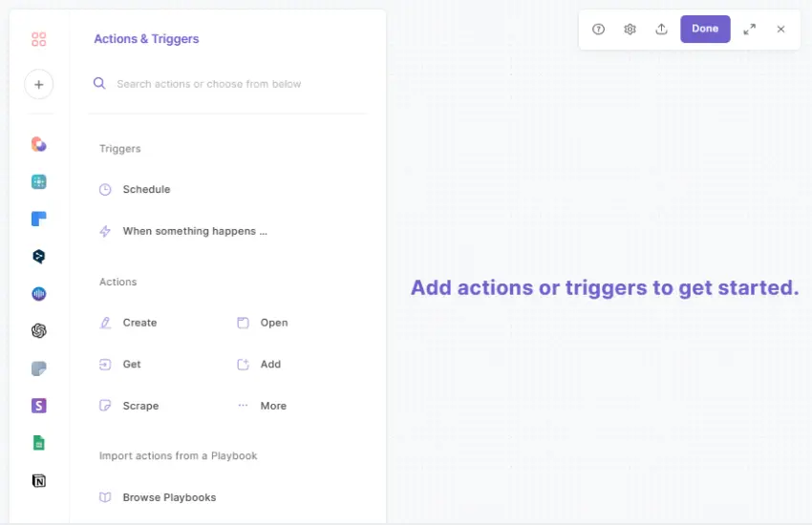812x525 pixels.
Task: Click Import actions from a Playbook label
Action: tap(178, 455)
